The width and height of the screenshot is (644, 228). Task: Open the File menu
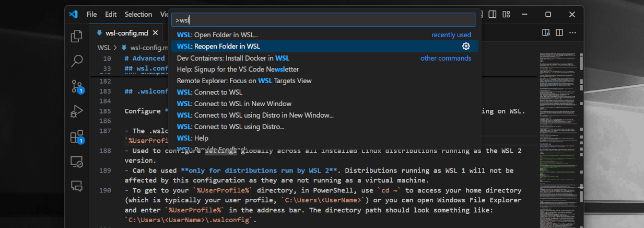pyautogui.click(x=92, y=14)
